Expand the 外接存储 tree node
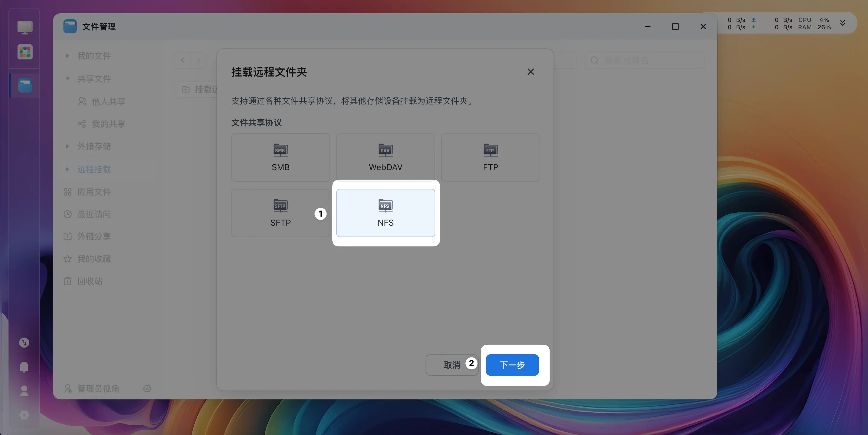868x435 pixels. 67,147
